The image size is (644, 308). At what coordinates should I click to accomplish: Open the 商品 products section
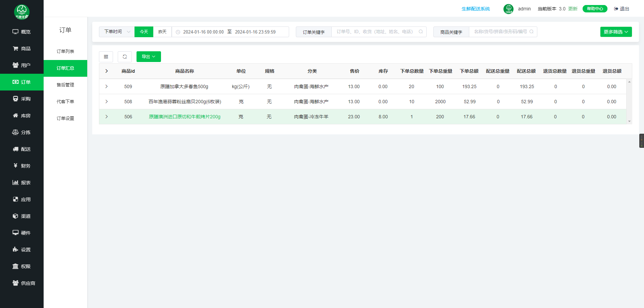(22, 49)
